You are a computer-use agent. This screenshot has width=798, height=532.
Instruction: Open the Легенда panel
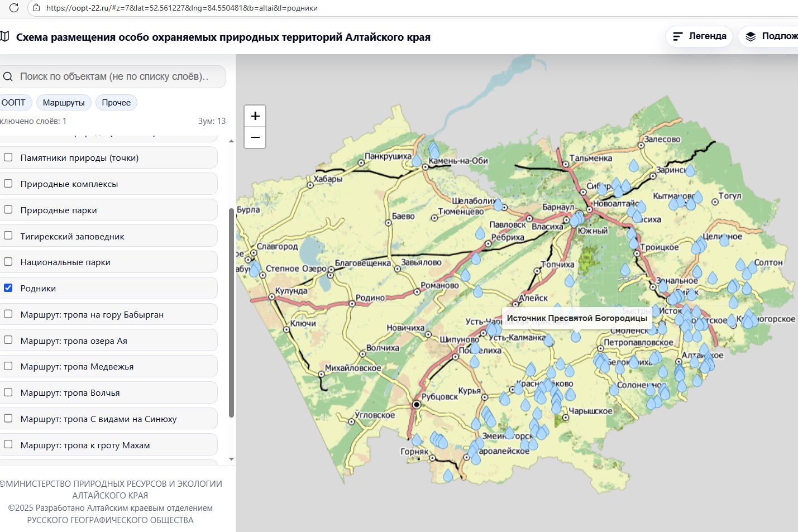coord(699,36)
